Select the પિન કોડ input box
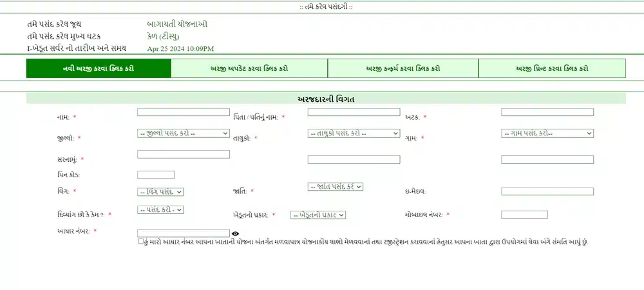Screen dimensions: 644x290 (156, 175)
